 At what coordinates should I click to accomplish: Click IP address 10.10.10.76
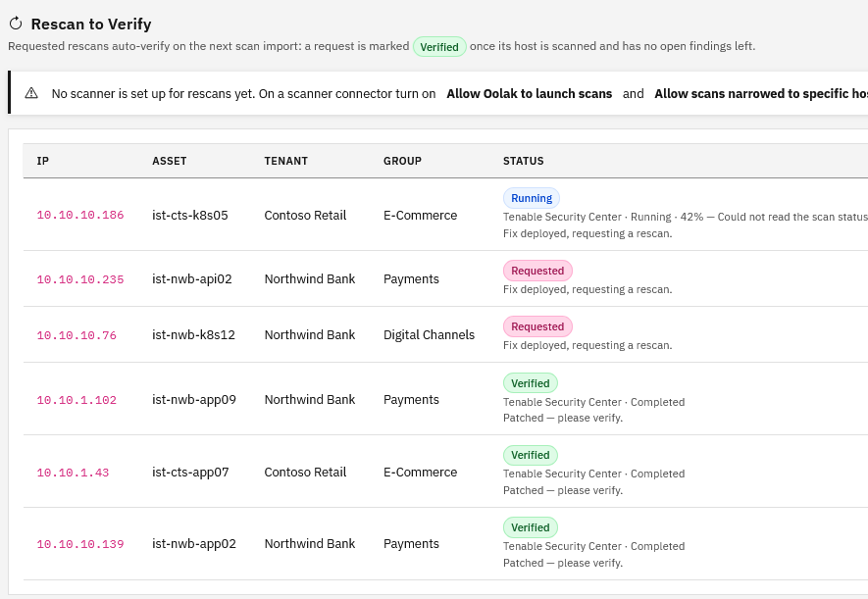(77, 335)
